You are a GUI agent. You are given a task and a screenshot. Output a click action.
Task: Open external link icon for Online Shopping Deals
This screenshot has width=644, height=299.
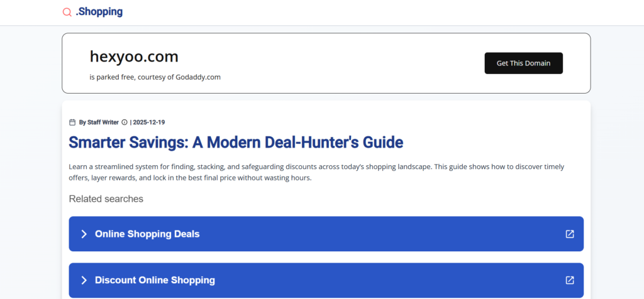tap(570, 234)
